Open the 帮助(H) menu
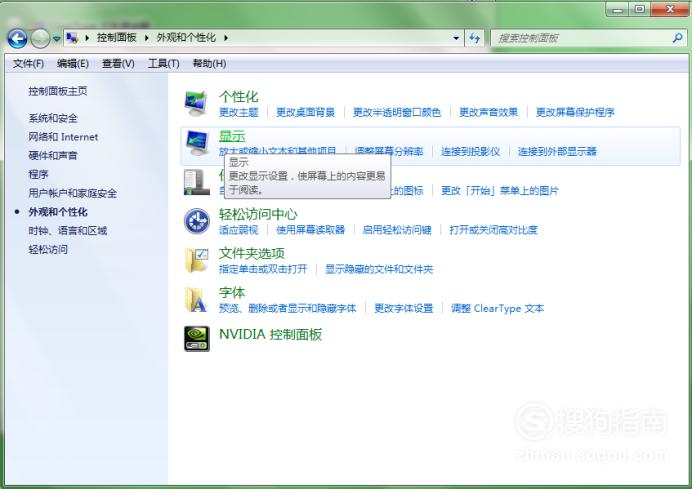Viewport: 692px width, 489px height. click(209, 64)
